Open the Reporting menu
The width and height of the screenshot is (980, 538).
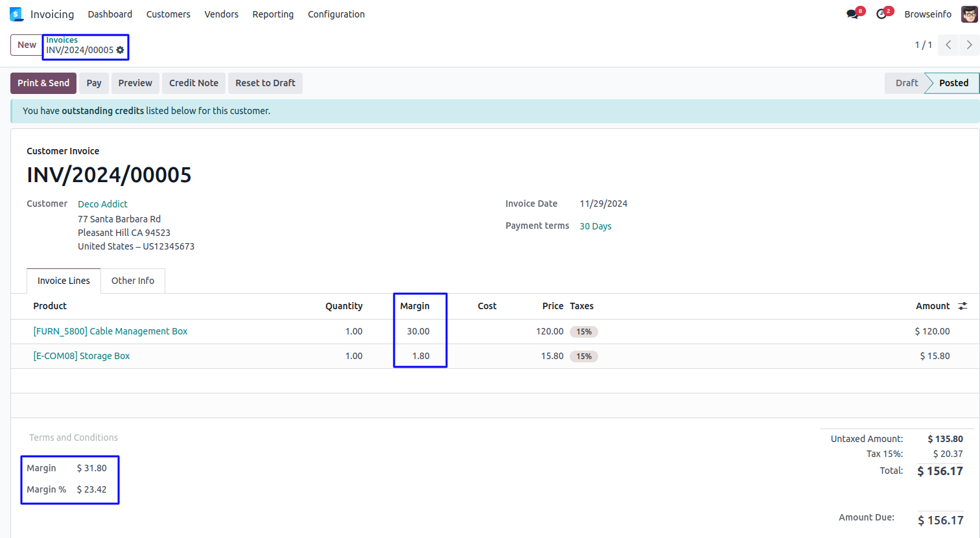click(273, 14)
